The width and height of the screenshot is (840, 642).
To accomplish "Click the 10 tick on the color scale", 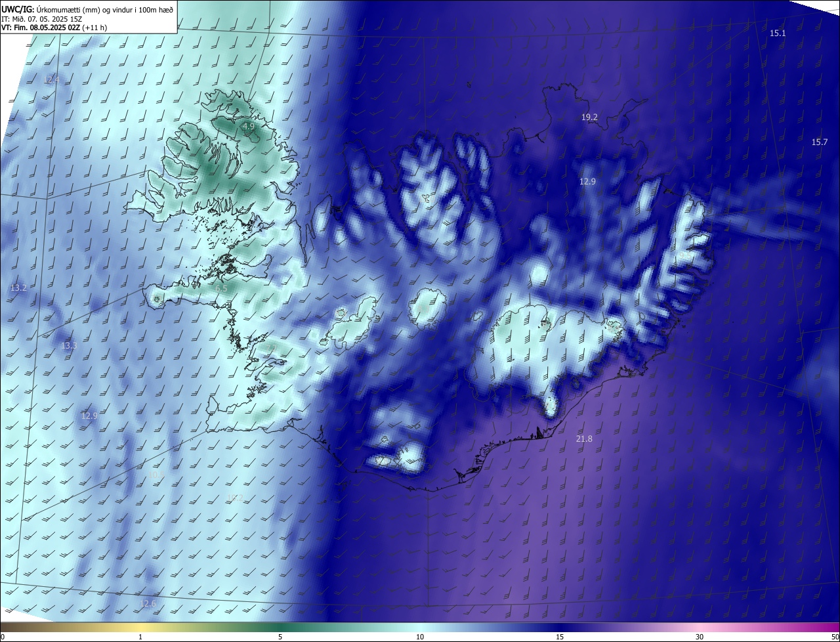I will pyautogui.click(x=420, y=637).
